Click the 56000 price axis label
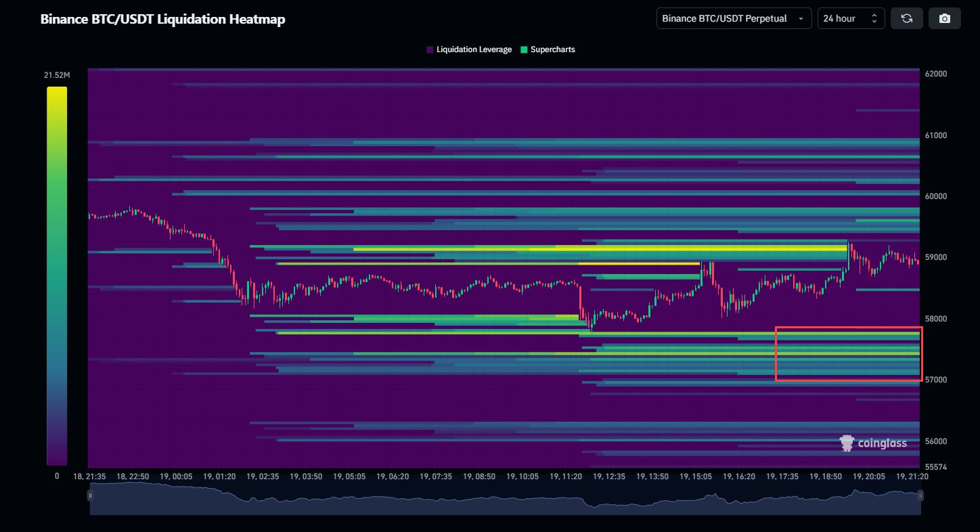The image size is (980, 532). (x=937, y=441)
